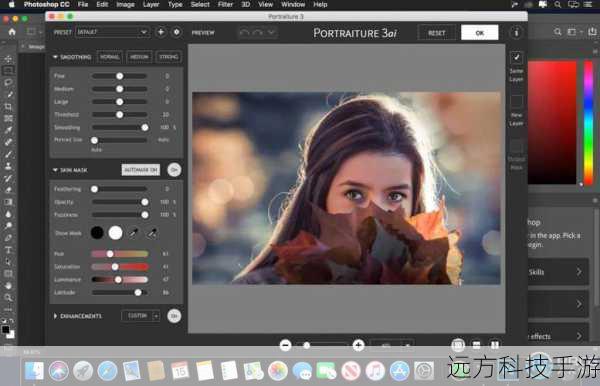Toggle the Output Mask checkbox
This screenshot has height=386, width=600.
tap(516, 146)
